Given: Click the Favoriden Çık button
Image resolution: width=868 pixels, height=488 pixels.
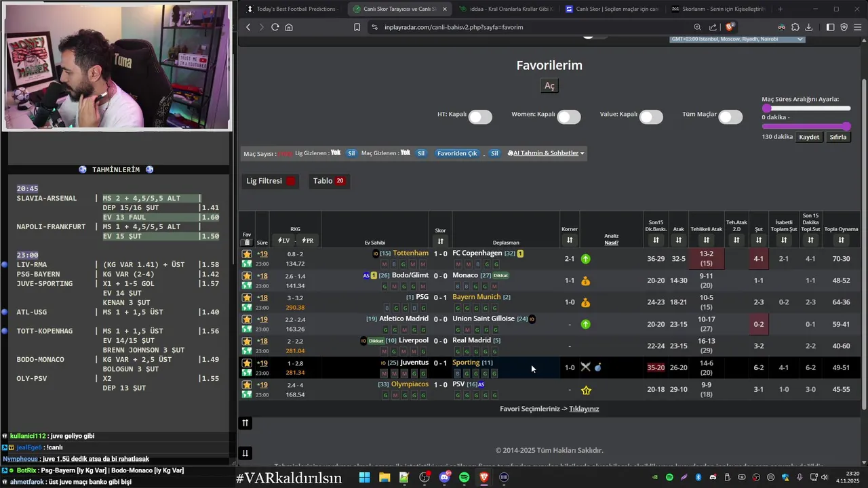Looking at the screenshot, I should pyautogui.click(x=457, y=153).
